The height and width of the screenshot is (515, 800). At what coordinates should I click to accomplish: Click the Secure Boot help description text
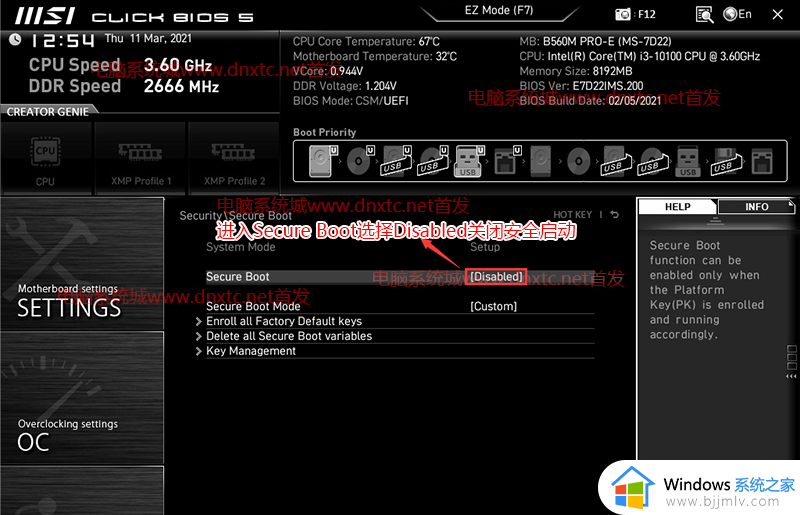[x=707, y=290]
